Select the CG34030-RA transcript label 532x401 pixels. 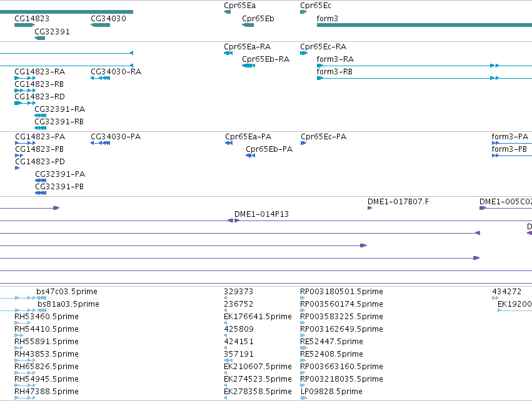click(x=116, y=72)
